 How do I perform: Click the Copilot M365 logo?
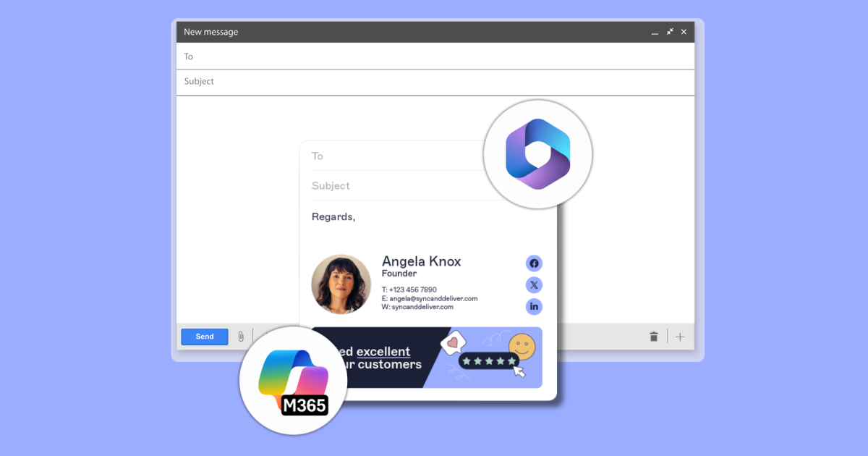pyautogui.click(x=294, y=381)
